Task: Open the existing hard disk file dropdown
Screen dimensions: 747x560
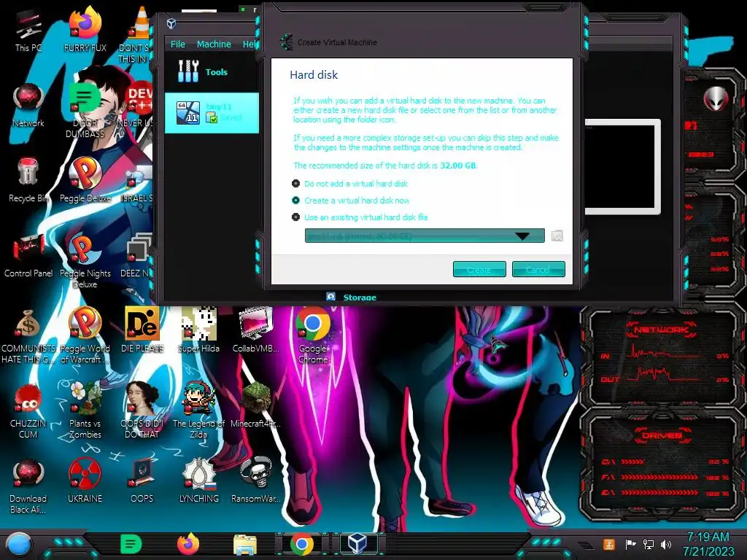Action: 425,236
